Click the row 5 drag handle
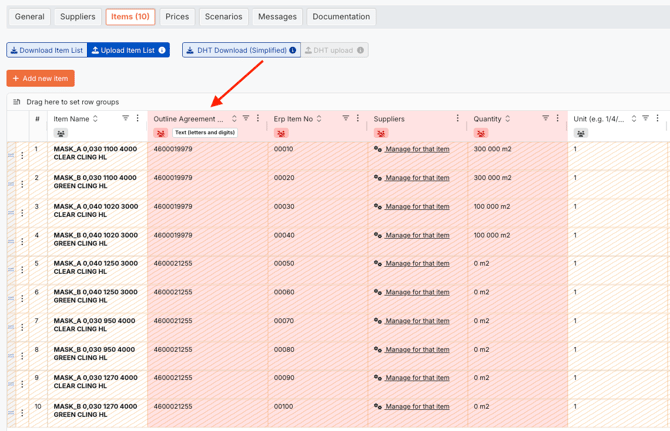 (x=12, y=270)
